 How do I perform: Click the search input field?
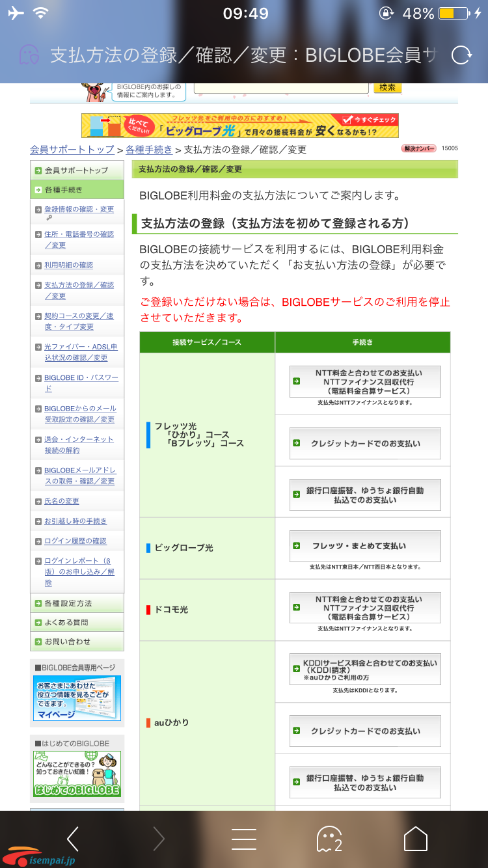(282, 88)
